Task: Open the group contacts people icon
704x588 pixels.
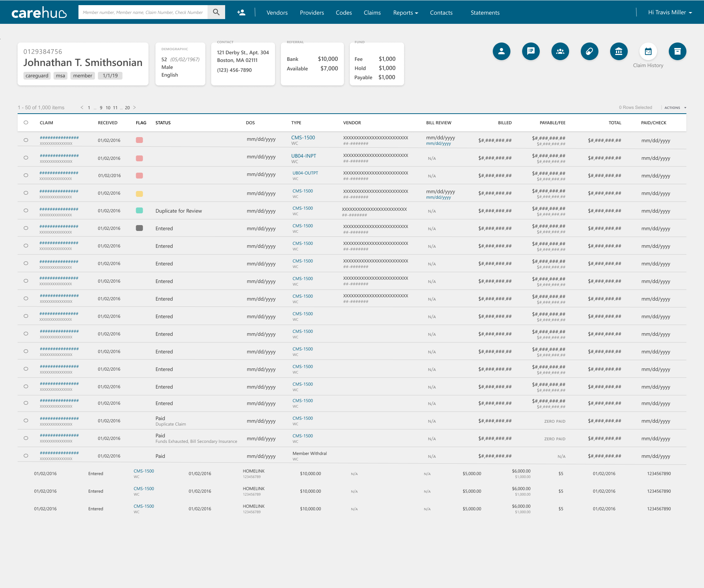Action: [x=560, y=51]
